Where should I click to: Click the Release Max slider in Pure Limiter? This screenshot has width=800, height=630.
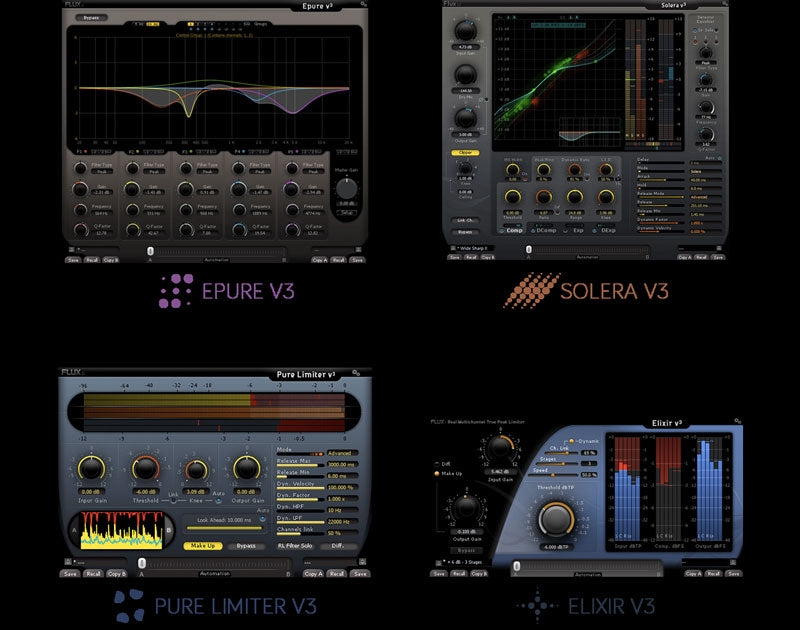[301, 465]
